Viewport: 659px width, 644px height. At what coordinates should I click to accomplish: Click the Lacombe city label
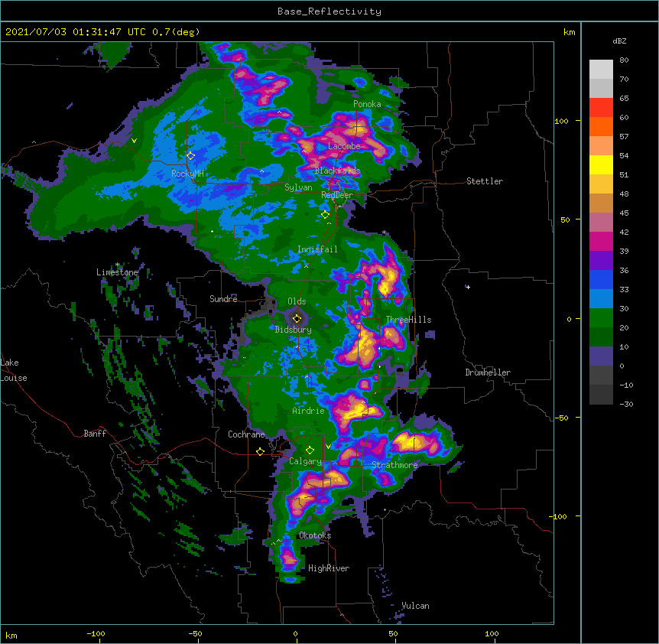[344, 146]
